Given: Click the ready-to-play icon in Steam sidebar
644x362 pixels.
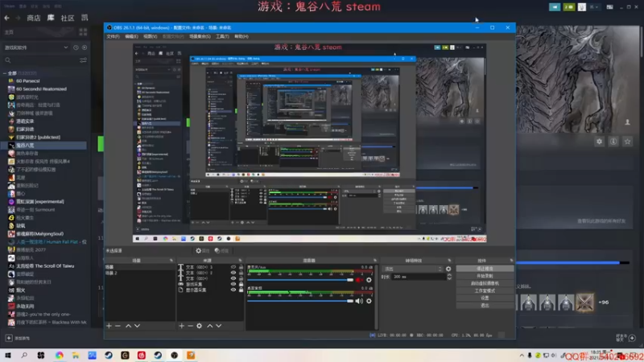Looking at the screenshot, I should pos(85,47).
